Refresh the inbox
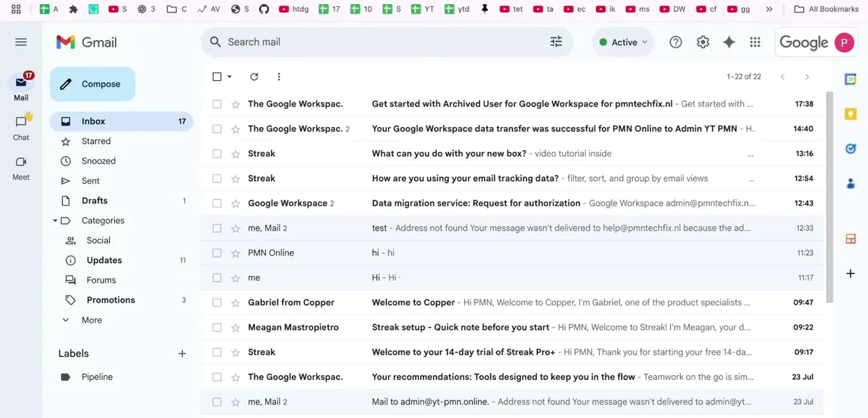The width and height of the screenshot is (868, 418). coord(254,77)
